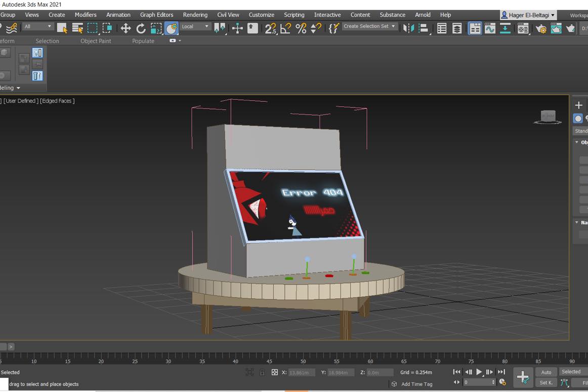This screenshot has width=588, height=392.
Task: Click the Select and Place tool
Action: (x=172, y=28)
